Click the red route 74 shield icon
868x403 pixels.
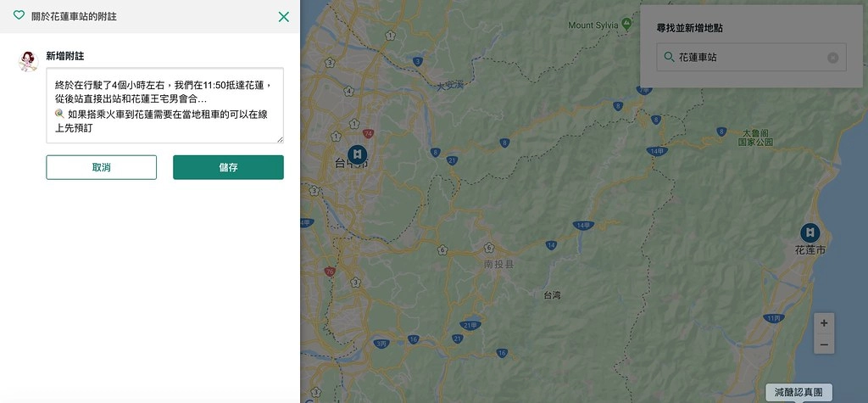(x=369, y=133)
